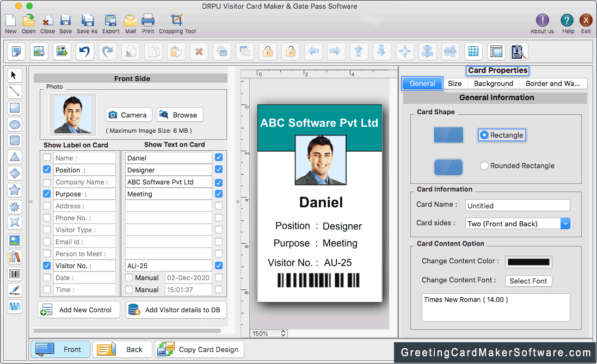Uncheck the Visitor No. label checkbox
The width and height of the screenshot is (597, 364).
tap(47, 266)
